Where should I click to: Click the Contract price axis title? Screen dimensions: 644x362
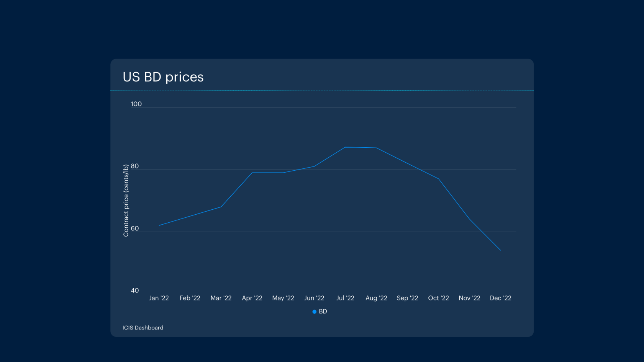(126, 201)
